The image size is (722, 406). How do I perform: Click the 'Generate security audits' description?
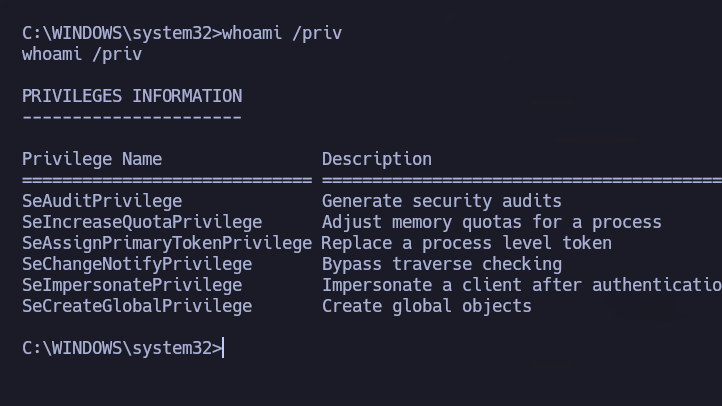pos(442,201)
